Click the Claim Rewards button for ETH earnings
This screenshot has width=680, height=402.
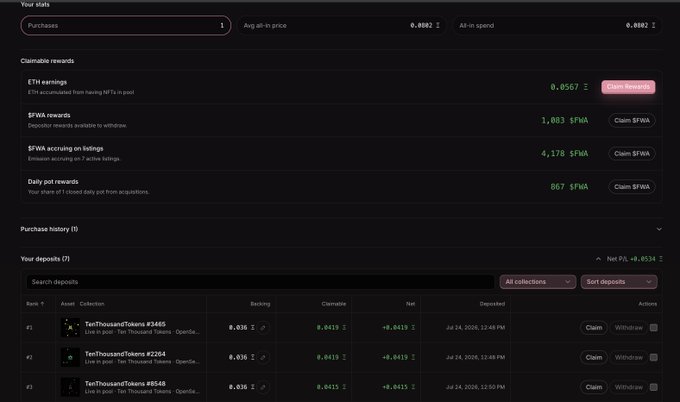(628, 87)
